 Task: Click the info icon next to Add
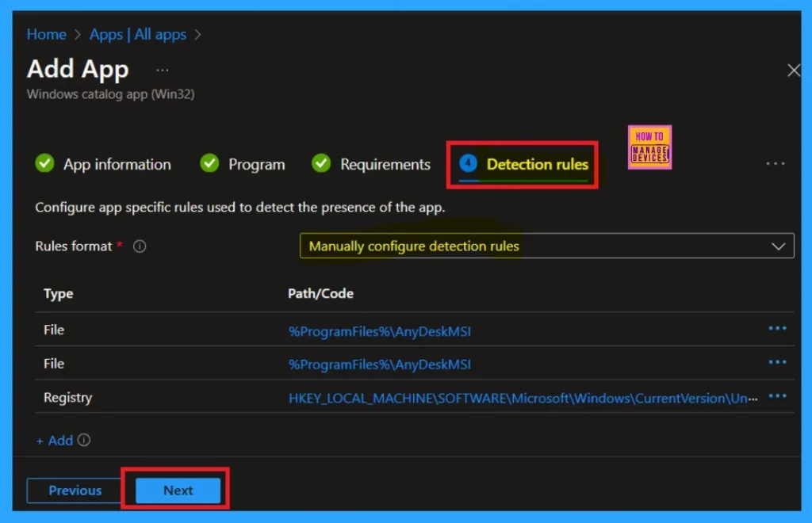[84, 441]
